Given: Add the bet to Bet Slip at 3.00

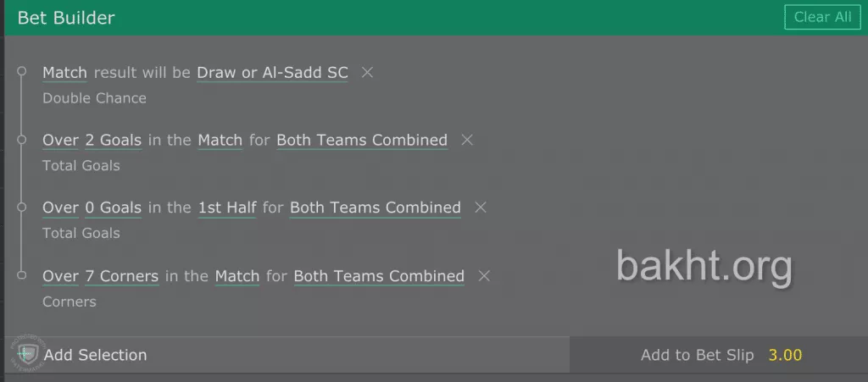Looking at the screenshot, I should [721, 356].
